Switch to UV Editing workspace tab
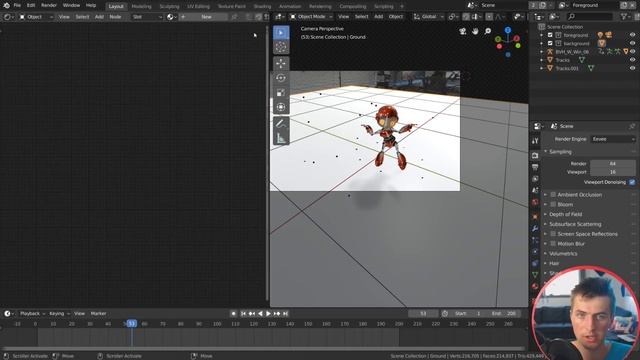 coord(198,7)
